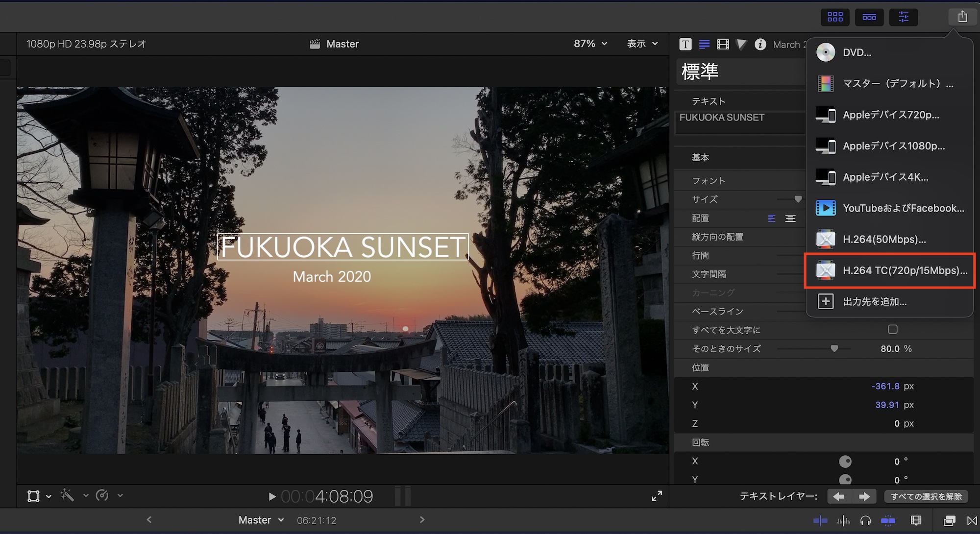
Task: Select H.264 TC(720p/15Mbps) export destination
Action: tap(890, 270)
